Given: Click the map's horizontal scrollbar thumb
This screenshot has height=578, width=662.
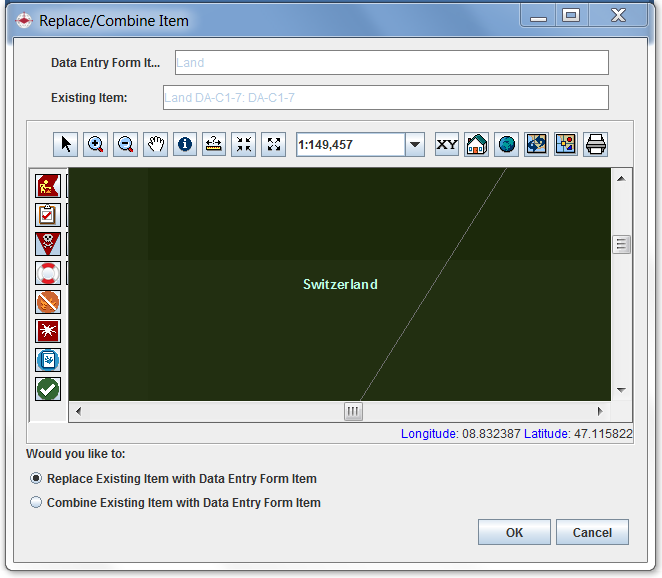Looking at the screenshot, I should (x=352, y=411).
